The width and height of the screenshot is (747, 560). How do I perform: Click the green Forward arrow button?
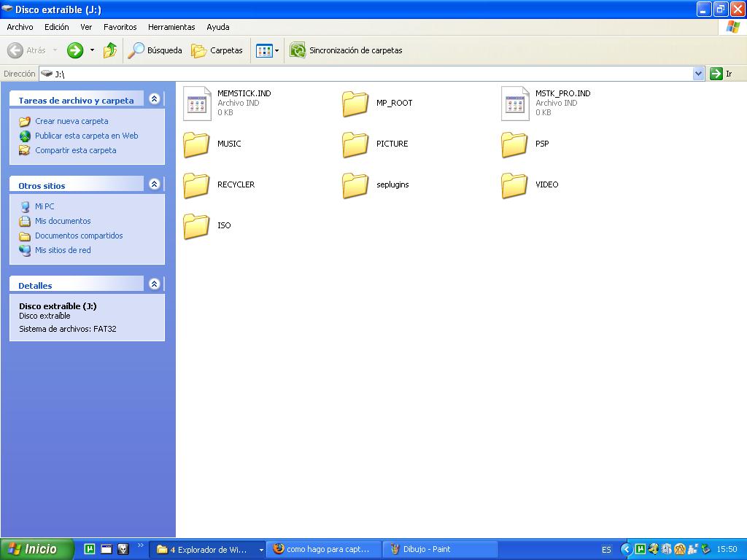click(75, 50)
